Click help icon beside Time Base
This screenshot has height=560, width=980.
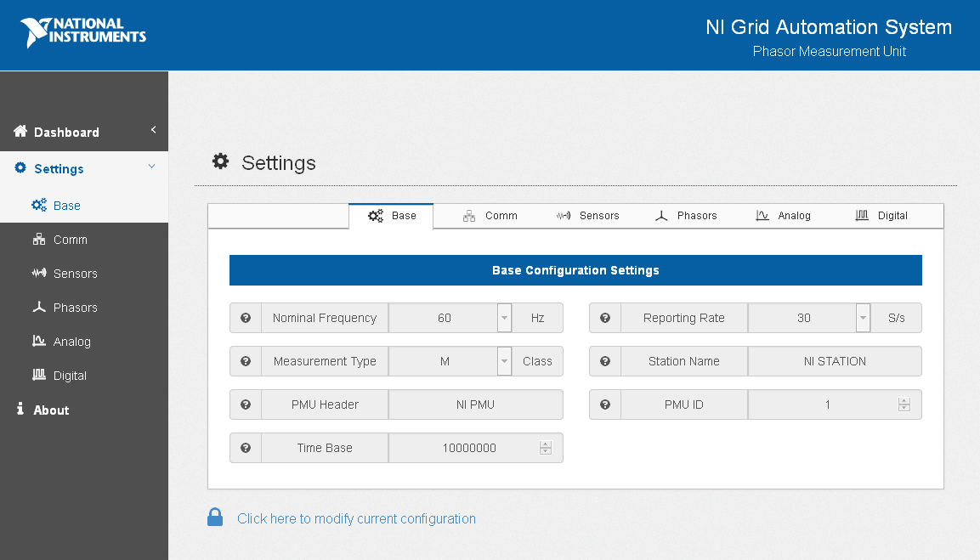click(x=246, y=448)
